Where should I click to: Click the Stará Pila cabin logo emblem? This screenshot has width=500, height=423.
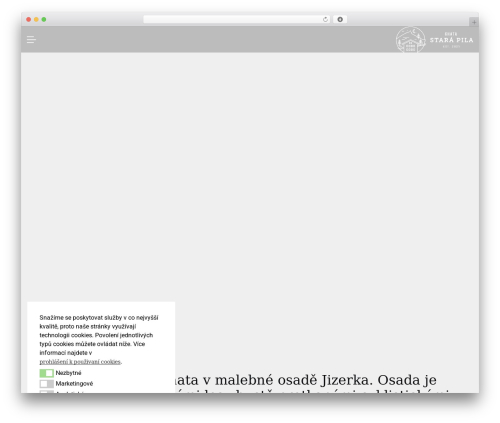coord(411,40)
